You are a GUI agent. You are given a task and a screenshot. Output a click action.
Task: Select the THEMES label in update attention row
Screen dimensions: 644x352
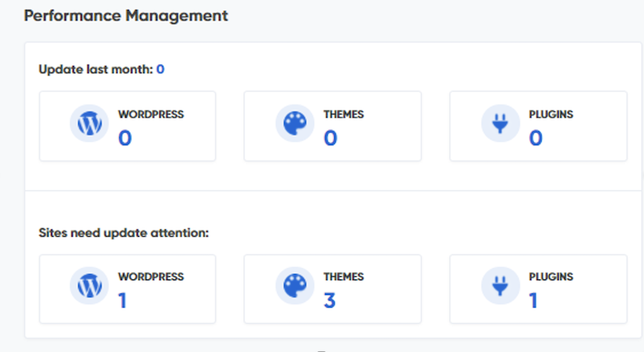344,276
